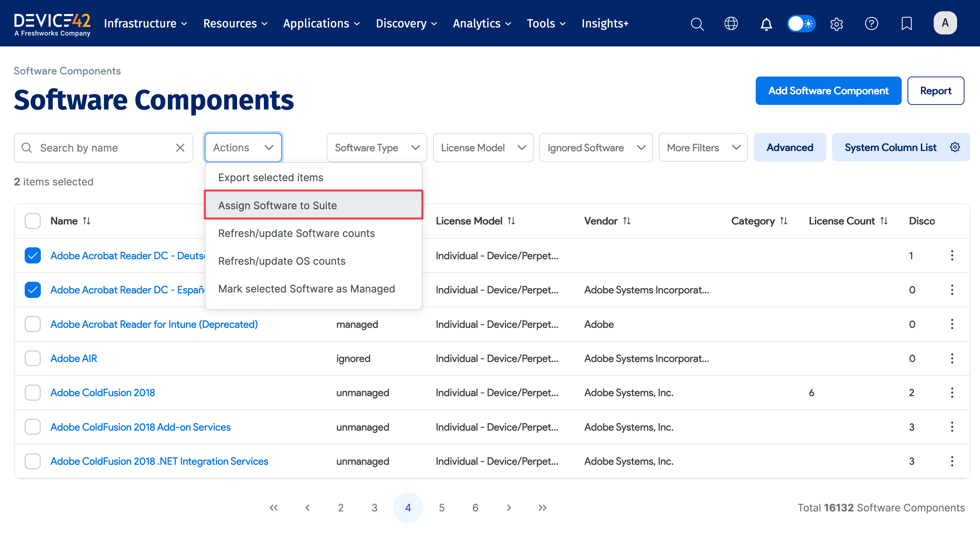Open notifications bell icon

click(x=766, y=23)
